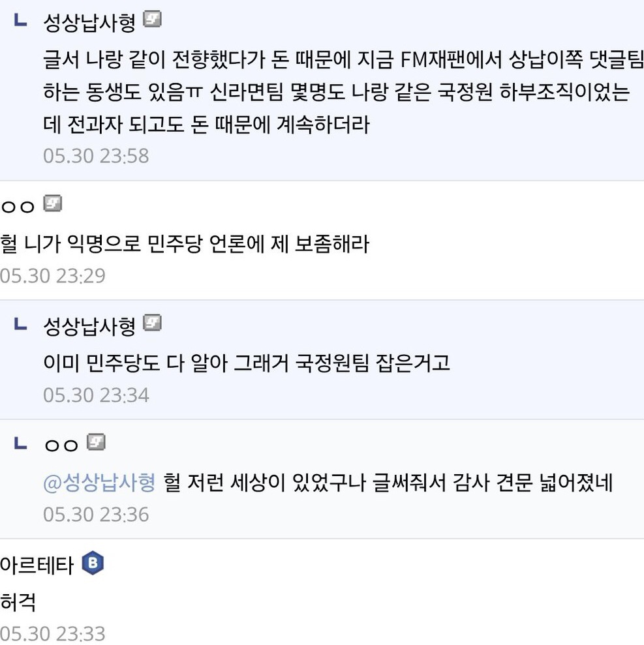Open the 성상납사형 username on the 23:58 reply
Viewport: 644px width, 645px height.
pyautogui.click(x=89, y=23)
